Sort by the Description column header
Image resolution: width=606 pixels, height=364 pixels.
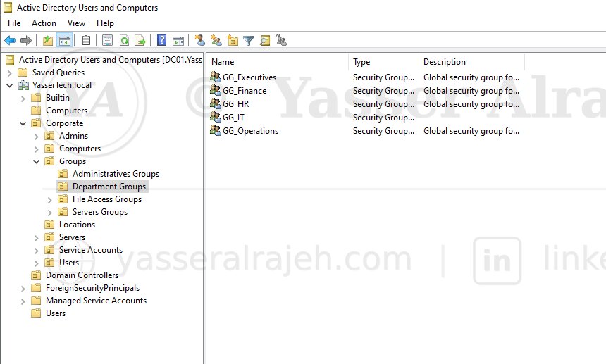point(472,62)
